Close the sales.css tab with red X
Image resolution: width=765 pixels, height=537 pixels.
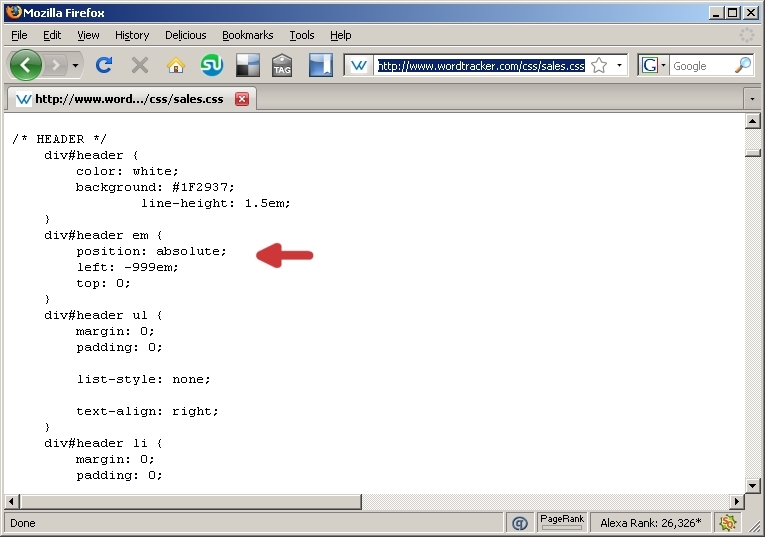[x=242, y=99]
